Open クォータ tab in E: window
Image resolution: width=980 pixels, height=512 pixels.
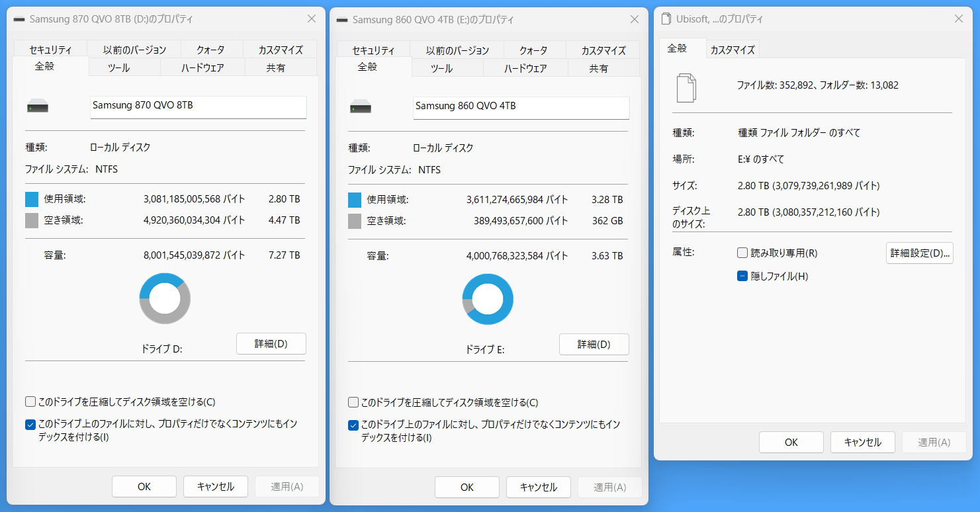coord(533,50)
